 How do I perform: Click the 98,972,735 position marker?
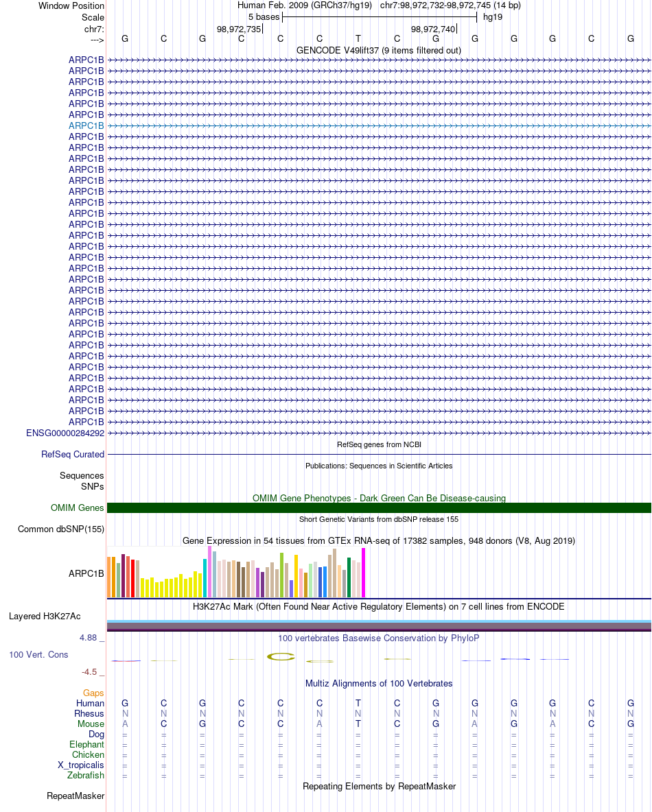tap(240, 29)
